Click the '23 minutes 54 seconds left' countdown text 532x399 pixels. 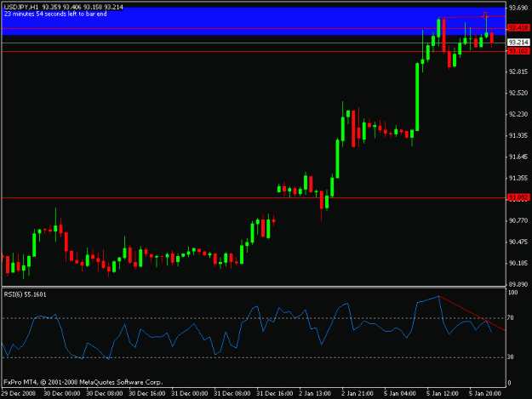click(x=55, y=14)
